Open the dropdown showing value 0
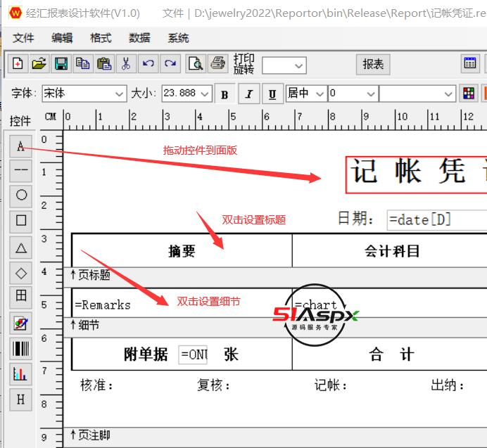 [x=353, y=94]
